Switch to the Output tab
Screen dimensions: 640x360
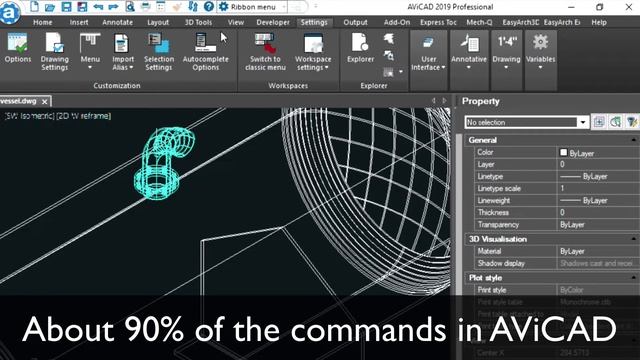tap(355, 22)
